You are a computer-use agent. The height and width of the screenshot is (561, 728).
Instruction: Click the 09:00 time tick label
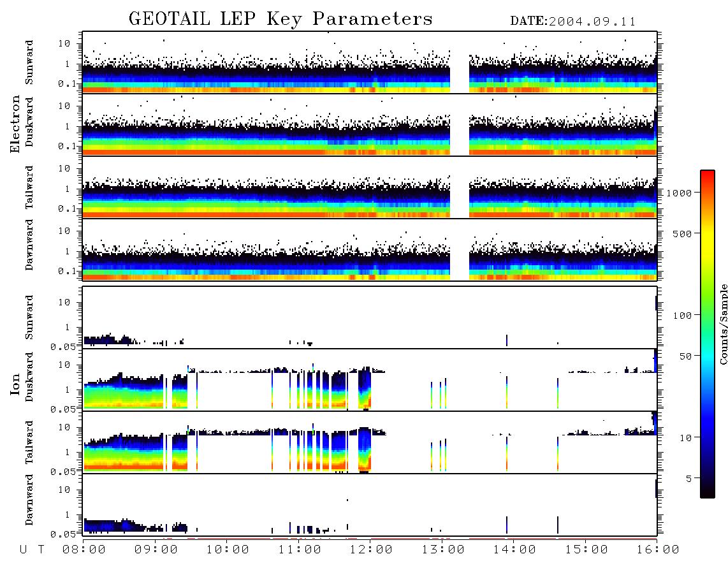point(156,550)
